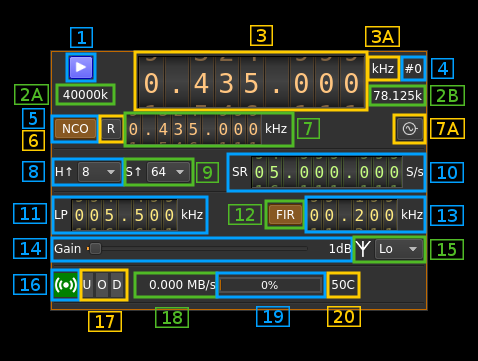This screenshot has height=361, width=478.
Task: Click the NCO frequency dial 0.435.000 kHz
Action: (x=194, y=129)
